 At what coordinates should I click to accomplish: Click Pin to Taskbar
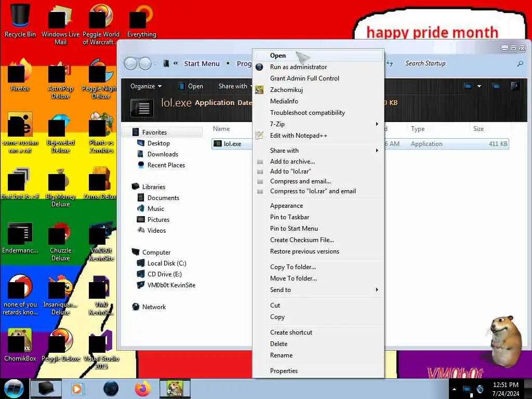coord(318,217)
